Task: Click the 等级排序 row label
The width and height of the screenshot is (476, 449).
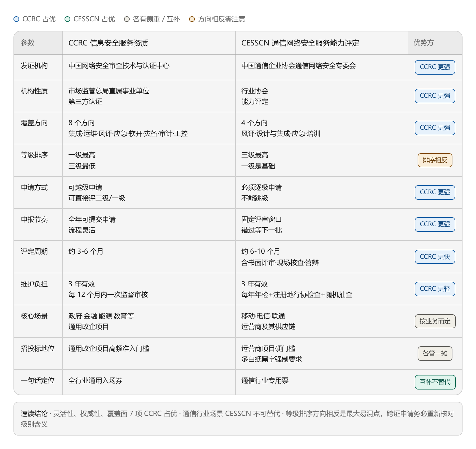Action: pyautogui.click(x=34, y=155)
